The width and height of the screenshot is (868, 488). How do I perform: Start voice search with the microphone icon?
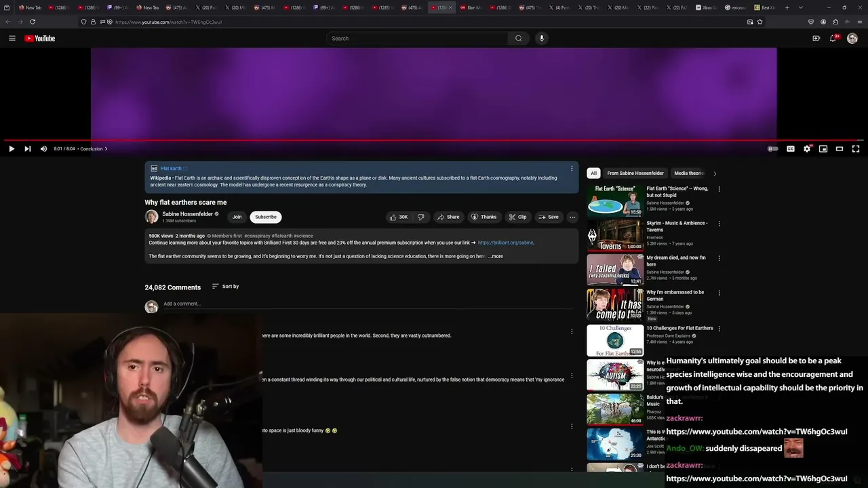point(541,39)
